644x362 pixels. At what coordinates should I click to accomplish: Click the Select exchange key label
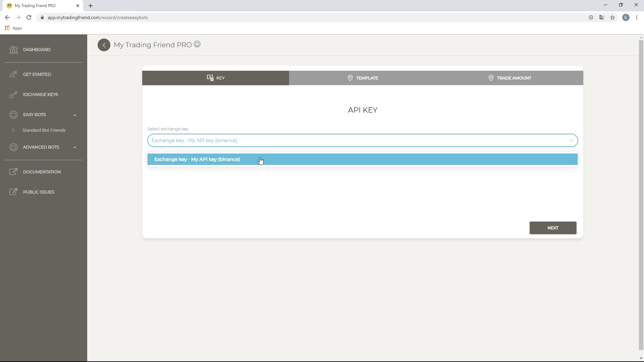point(168,129)
